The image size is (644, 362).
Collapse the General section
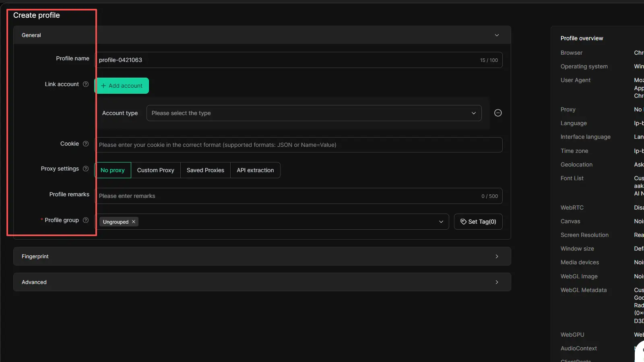[497, 35]
